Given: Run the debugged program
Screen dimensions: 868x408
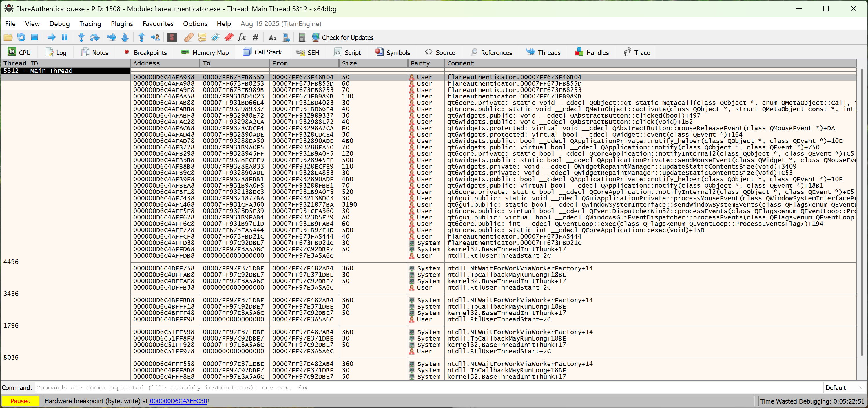Looking at the screenshot, I should (51, 37).
